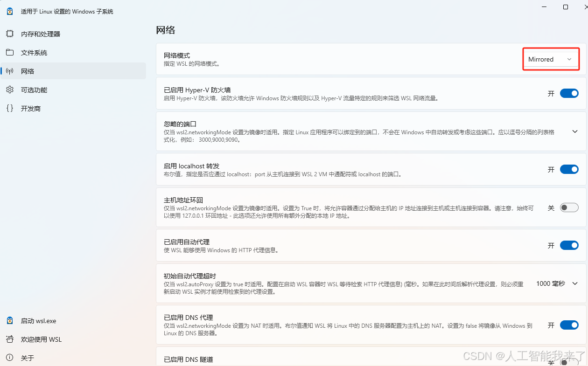Select the 网络 sidebar item

point(73,71)
